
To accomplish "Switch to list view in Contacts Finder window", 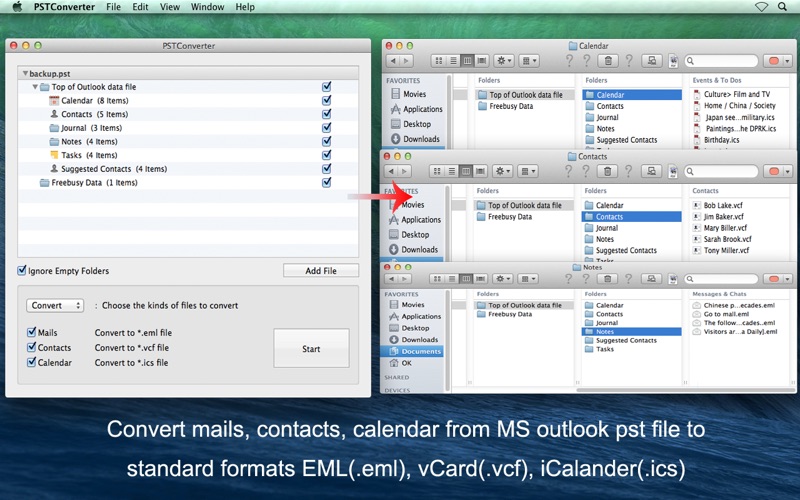I will 452,171.
